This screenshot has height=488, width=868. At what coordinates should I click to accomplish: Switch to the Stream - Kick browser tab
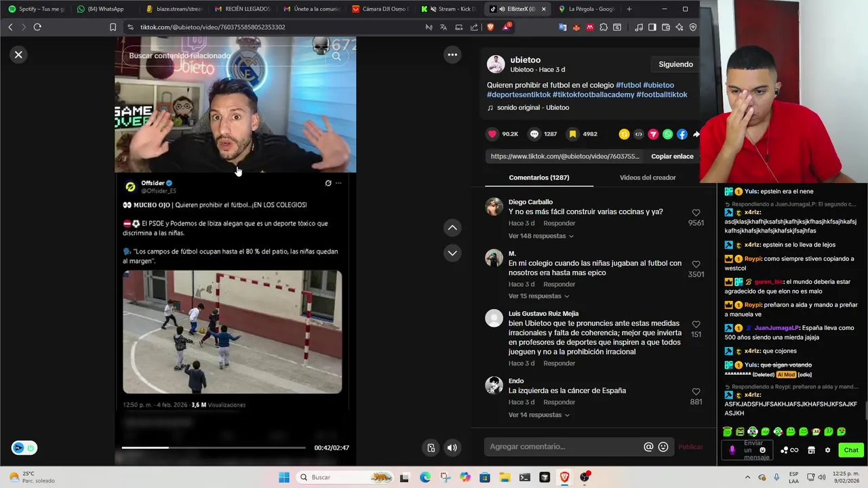pos(449,9)
